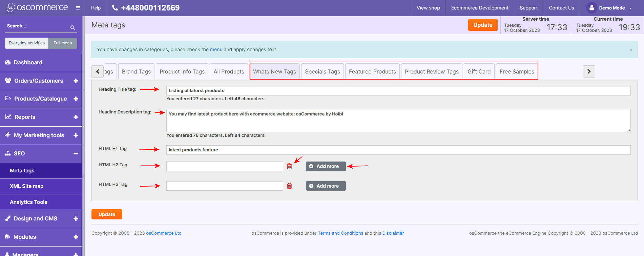Click the search magnifier icon in sidebar
Viewport: 644px width, 256px height.
tap(72, 27)
